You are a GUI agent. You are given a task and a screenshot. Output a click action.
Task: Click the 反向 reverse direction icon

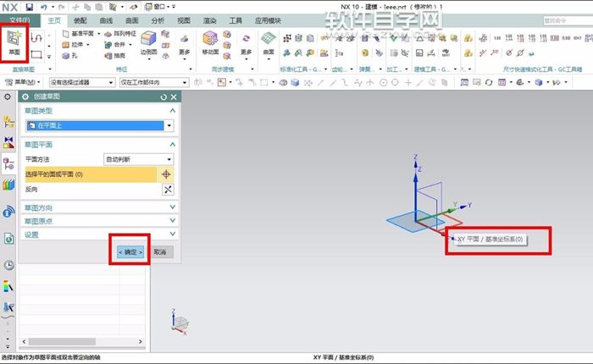[x=168, y=190]
